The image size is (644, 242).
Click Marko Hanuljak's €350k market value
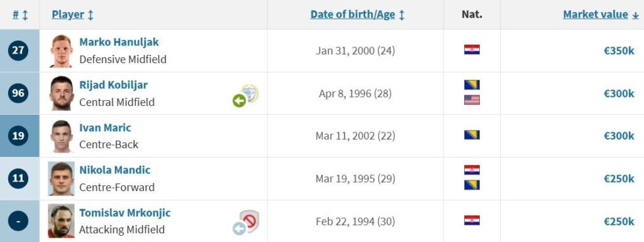pyautogui.click(x=619, y=51)
